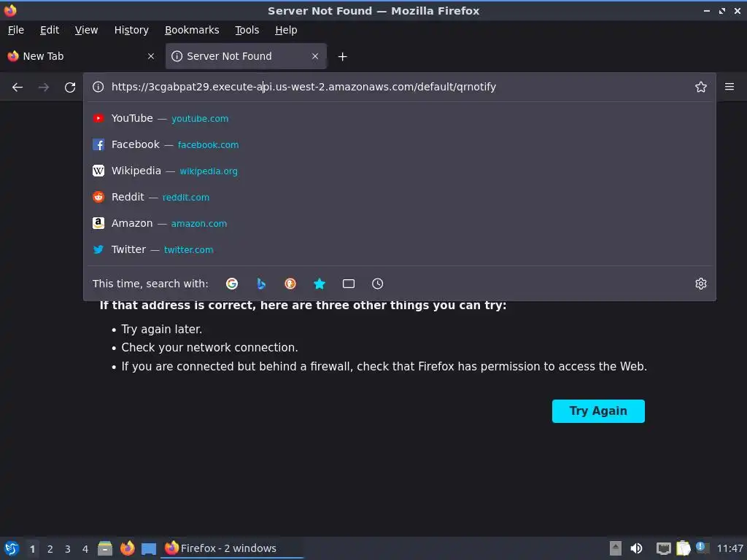Search open tabs using the tab icon

348,284
